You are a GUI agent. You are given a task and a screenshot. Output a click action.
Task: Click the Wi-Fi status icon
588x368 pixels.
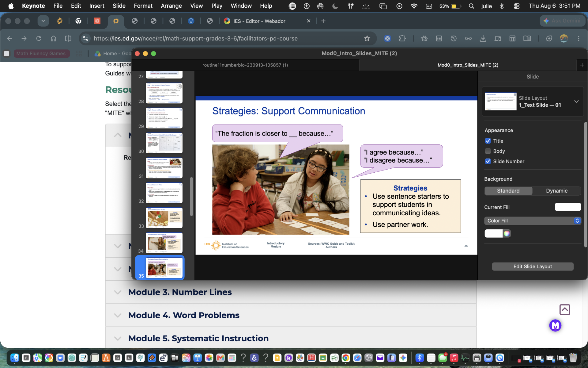pos(414,6)
